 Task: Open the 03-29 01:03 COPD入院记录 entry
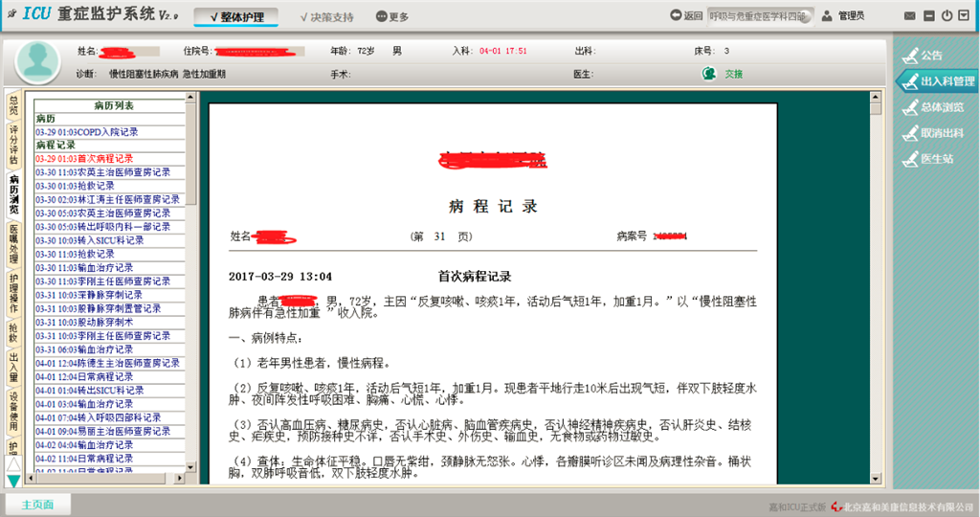coord(87,132)
